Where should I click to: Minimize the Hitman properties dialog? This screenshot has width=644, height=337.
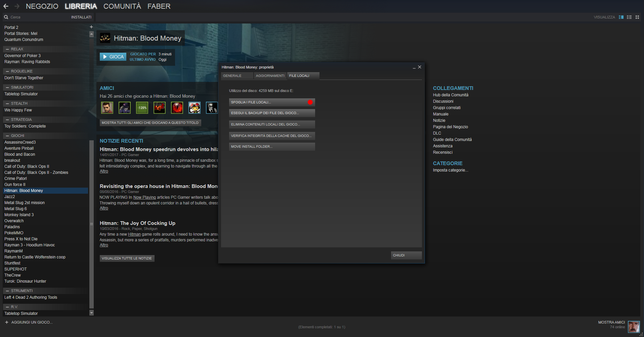pos(414,67)
